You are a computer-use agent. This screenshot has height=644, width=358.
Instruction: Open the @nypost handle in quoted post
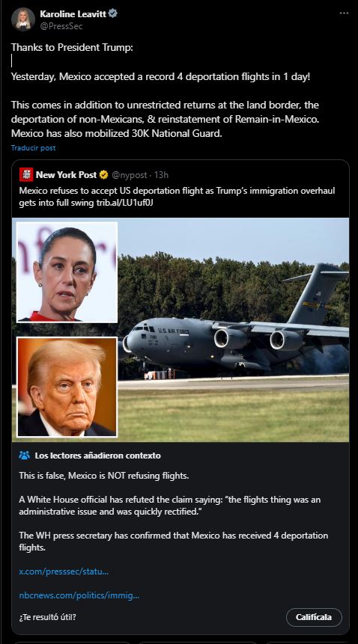pos(129,175)
